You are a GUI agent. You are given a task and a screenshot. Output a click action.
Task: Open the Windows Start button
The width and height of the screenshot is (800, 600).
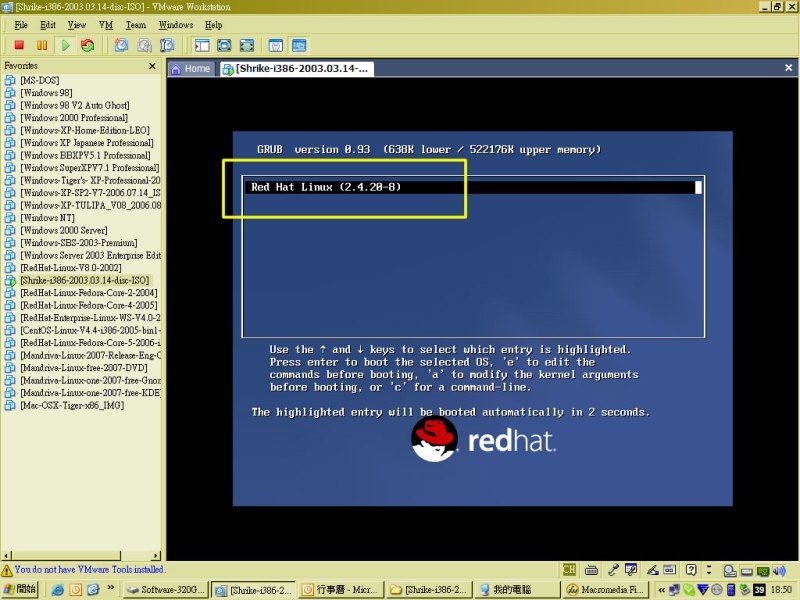pos(19,589)
